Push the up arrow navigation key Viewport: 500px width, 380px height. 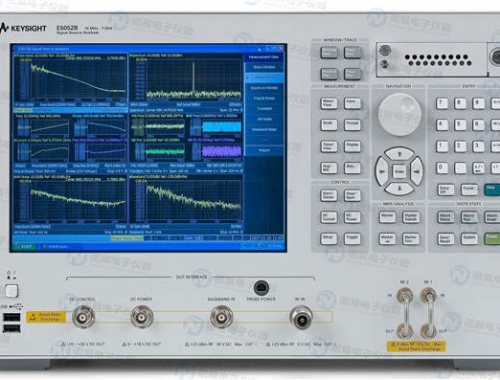pyautogui.click(x=400, y=154)
